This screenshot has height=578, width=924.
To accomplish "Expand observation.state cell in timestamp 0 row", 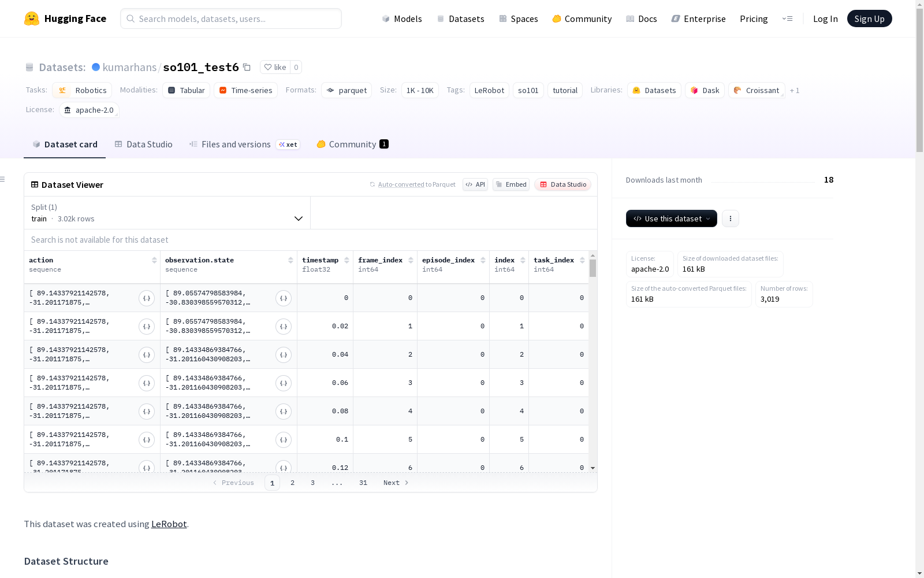I will (x=284, y=298).
